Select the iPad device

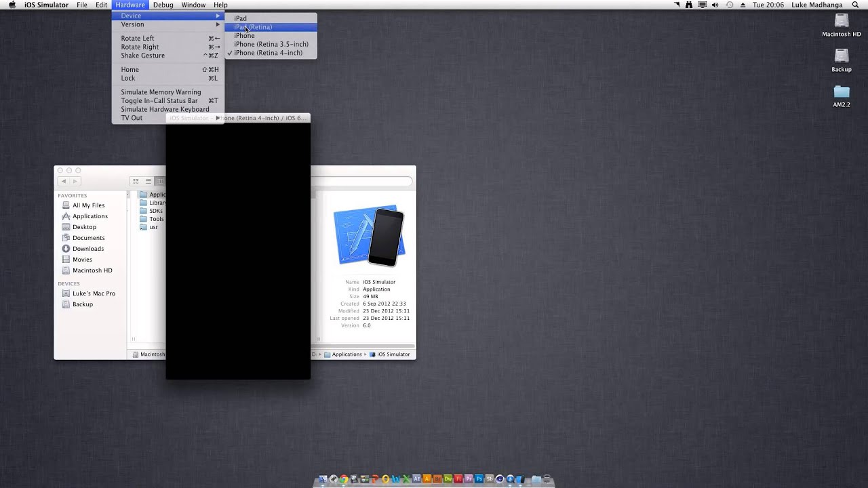tap(271, 18)
